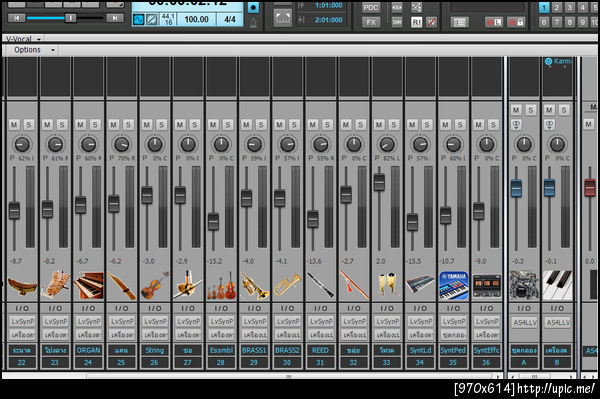Select the ORGAN track instrument image
Screen dimensions: 600x399
pos(89,285)
